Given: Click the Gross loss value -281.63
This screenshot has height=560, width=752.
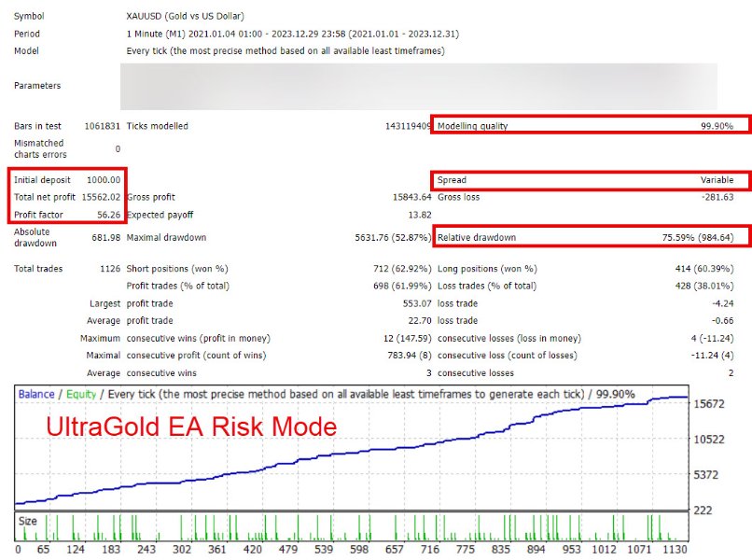Looking at the screenshot, I should point(717,197).
